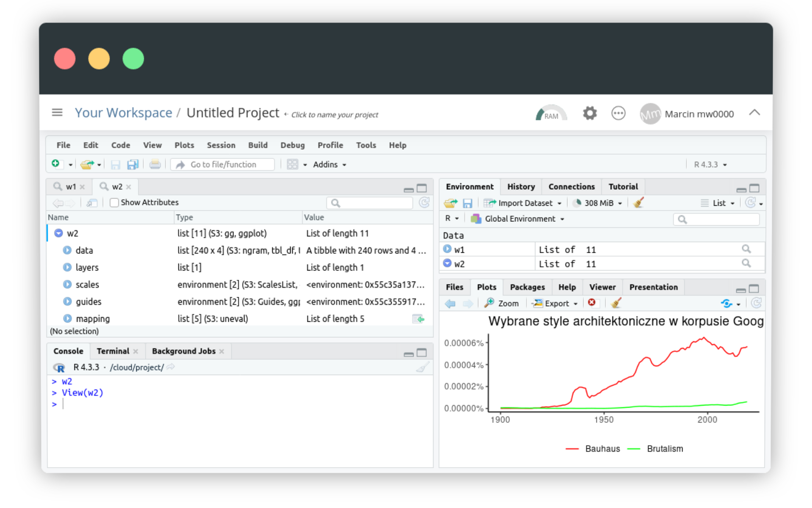This screenshot has height=508, width=812.
Task: Click the open file folder icon in toolbar
Action: (87, 165)
